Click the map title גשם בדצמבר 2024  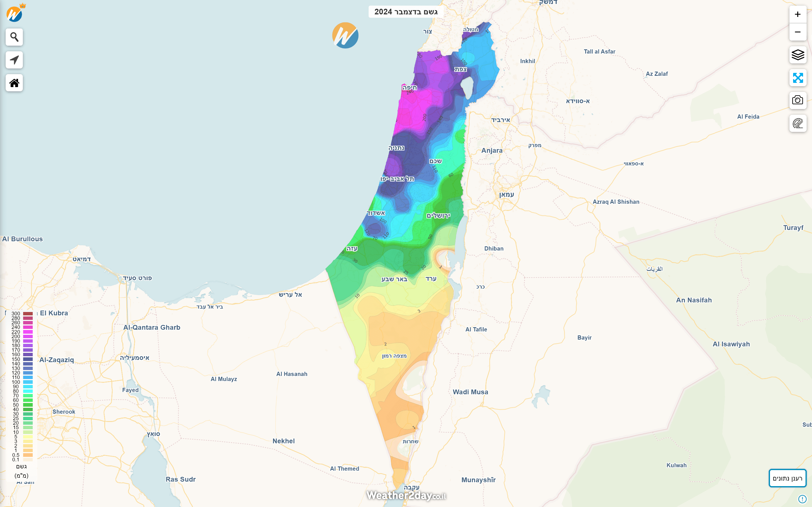406,12
